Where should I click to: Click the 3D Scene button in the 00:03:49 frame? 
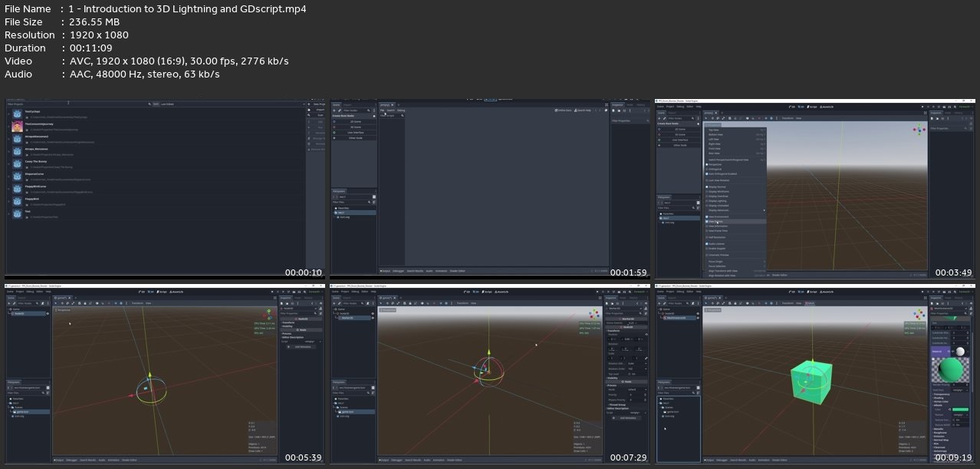[681, 134]
